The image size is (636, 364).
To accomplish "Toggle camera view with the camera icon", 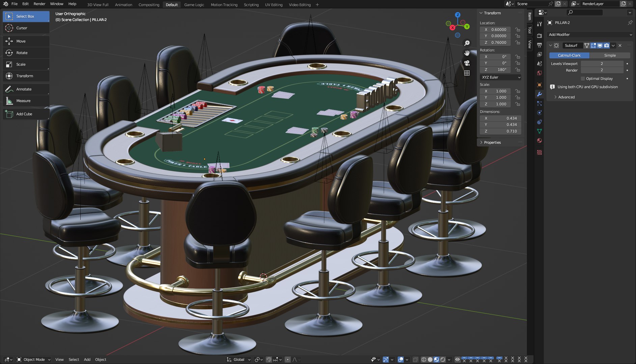I will pyautogui.click(x=467, y=63).
